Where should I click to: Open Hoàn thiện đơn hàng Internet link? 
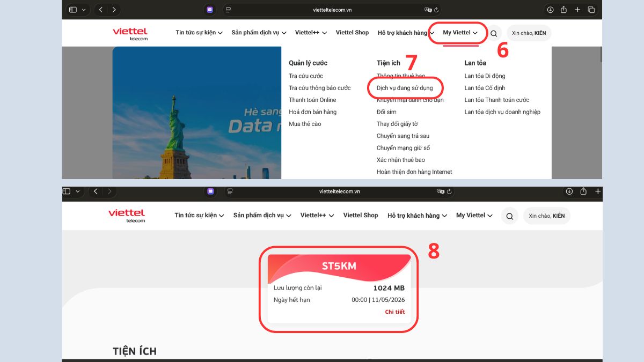(414, 172)
